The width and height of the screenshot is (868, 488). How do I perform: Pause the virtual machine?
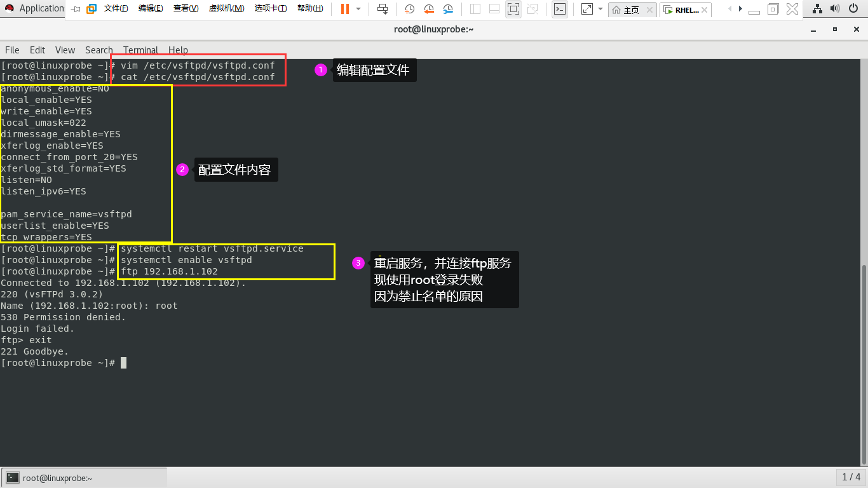[x=344, y=9]
